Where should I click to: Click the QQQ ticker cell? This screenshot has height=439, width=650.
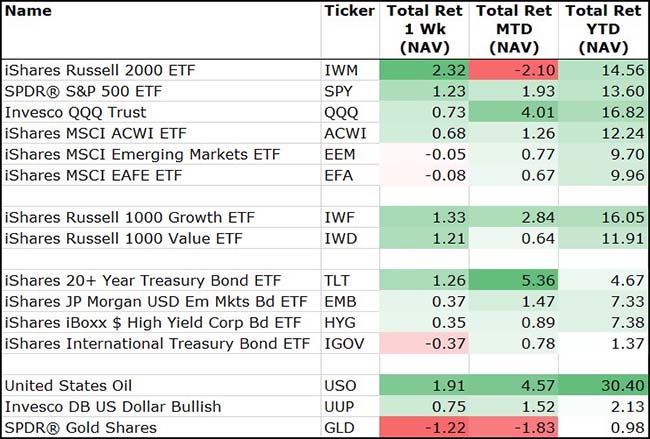click(x=340, y=112)
